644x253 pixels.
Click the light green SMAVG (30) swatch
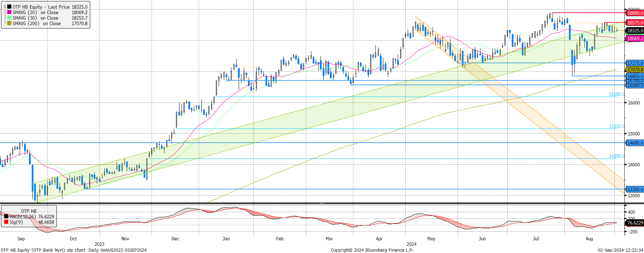tap(9, 18)
